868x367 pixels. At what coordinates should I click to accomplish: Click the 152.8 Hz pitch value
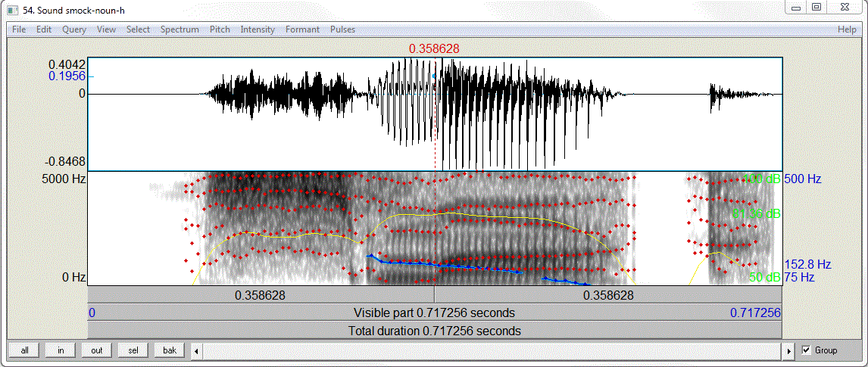pyautogui.click(x=807, y=264)
